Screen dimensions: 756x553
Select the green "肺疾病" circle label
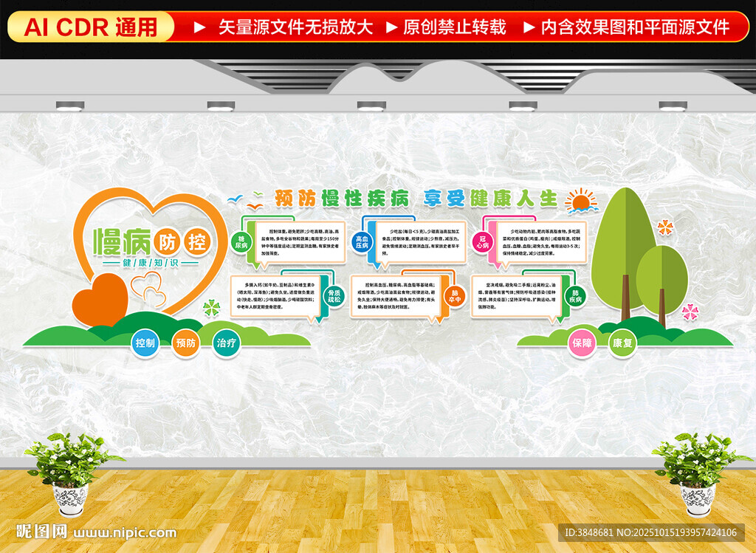(x=575, y=296)
